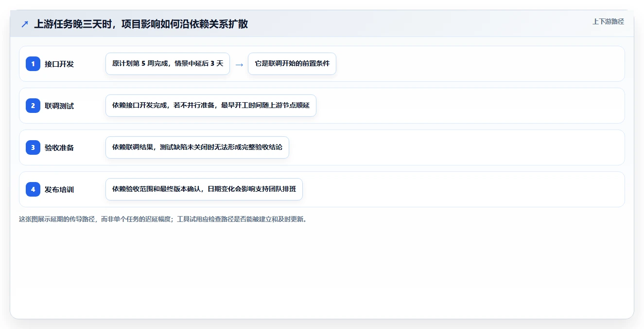
Task: Open the chip starting with 依赖接口开发完成
Action: [x=211, y=106]
